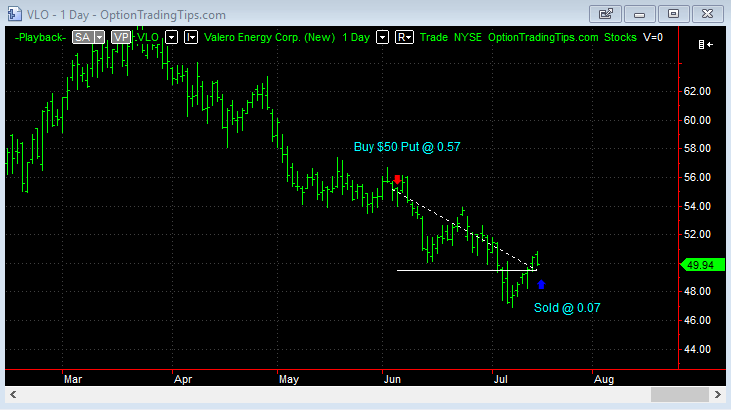The height and width of the screenshot is (410, 731).
Task: Open the dropdown arrow beside SA
Action: pyautogui.click(x=100, y=37)
